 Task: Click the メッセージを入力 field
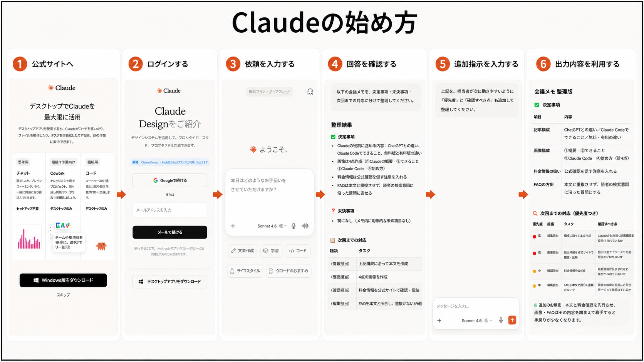(475, 306)
